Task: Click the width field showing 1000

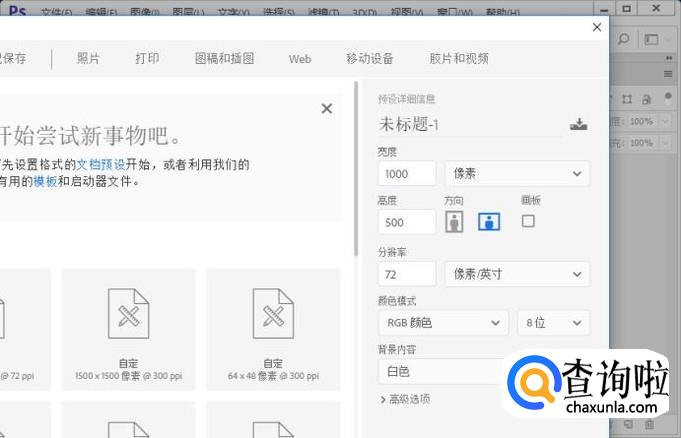Action: pos(407,173)
